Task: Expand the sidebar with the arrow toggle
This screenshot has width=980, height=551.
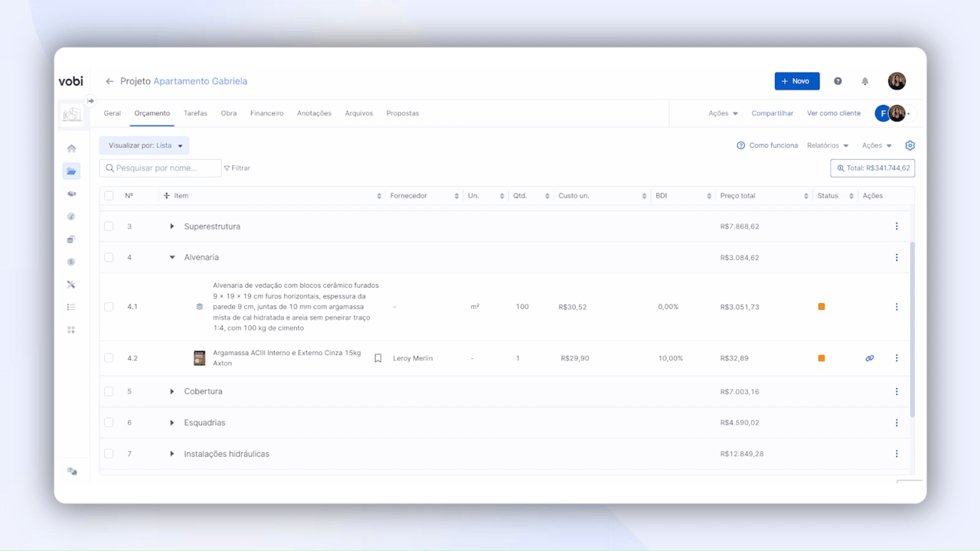Action: click(x=90, y=100)
